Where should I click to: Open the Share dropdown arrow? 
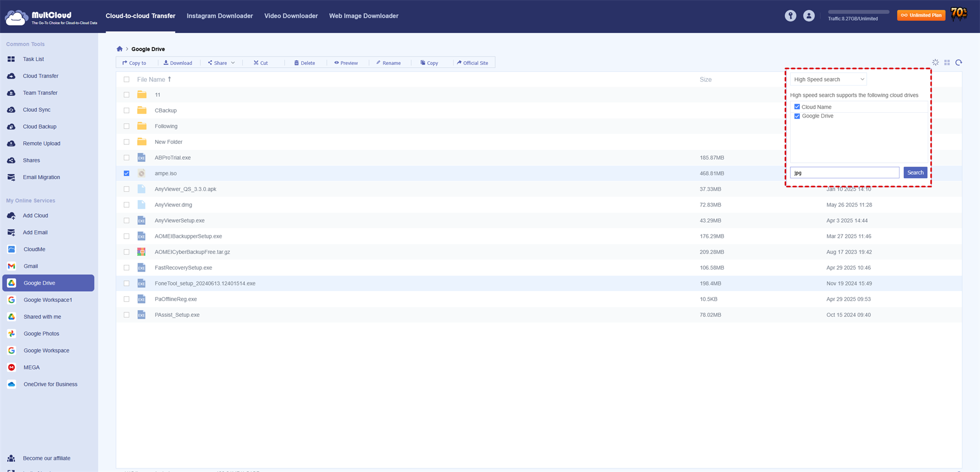point(233,63)
